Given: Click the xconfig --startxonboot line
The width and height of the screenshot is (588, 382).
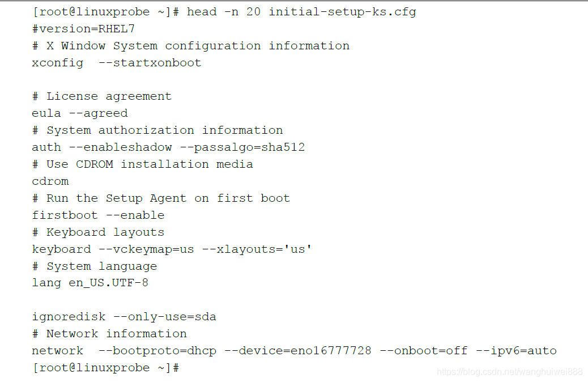Looking at the screenshot, I should [117, 63].
